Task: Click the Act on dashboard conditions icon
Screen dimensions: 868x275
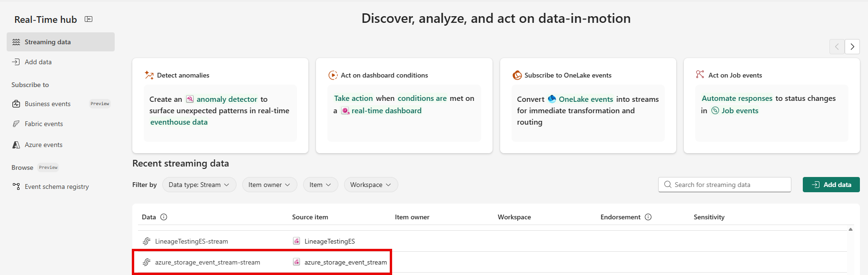Action: coord(333,75)
